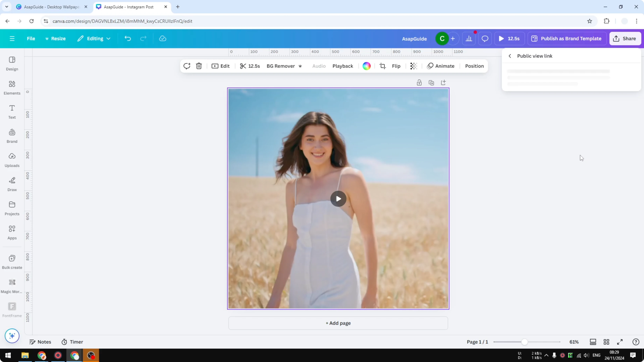Select the Text panel in the sidebar
Image resolution: width=644 pixels, height=362 pixels.
pos(12,112)
